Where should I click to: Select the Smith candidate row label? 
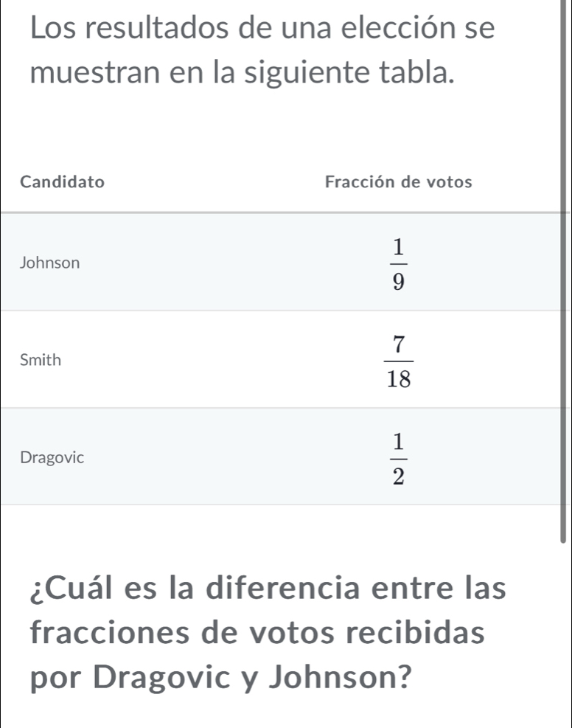(41, 360)
